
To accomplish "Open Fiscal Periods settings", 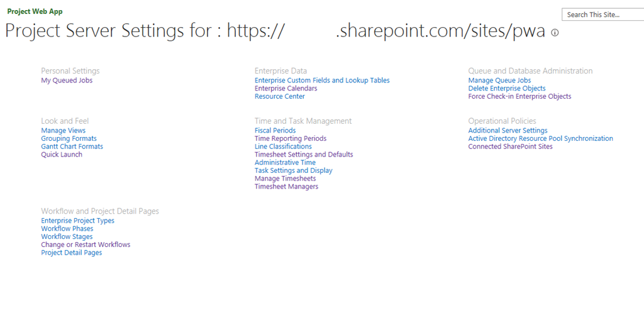I will pos(275,131).
